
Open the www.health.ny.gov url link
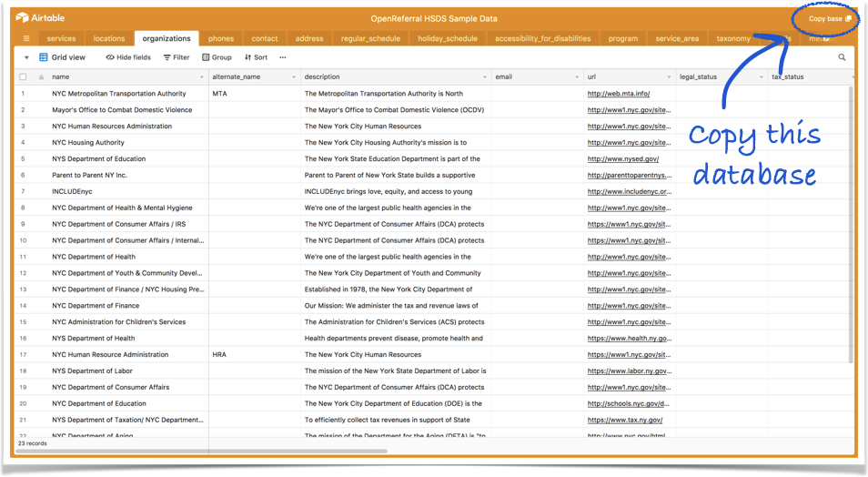[630, 339]
